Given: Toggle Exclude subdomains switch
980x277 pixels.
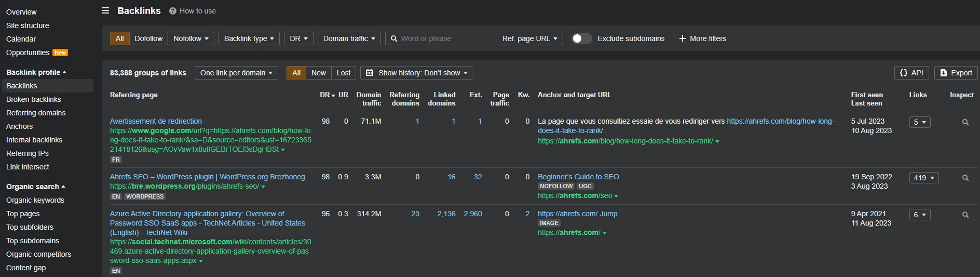Looking at the screenshot, I should click(581, 38).
